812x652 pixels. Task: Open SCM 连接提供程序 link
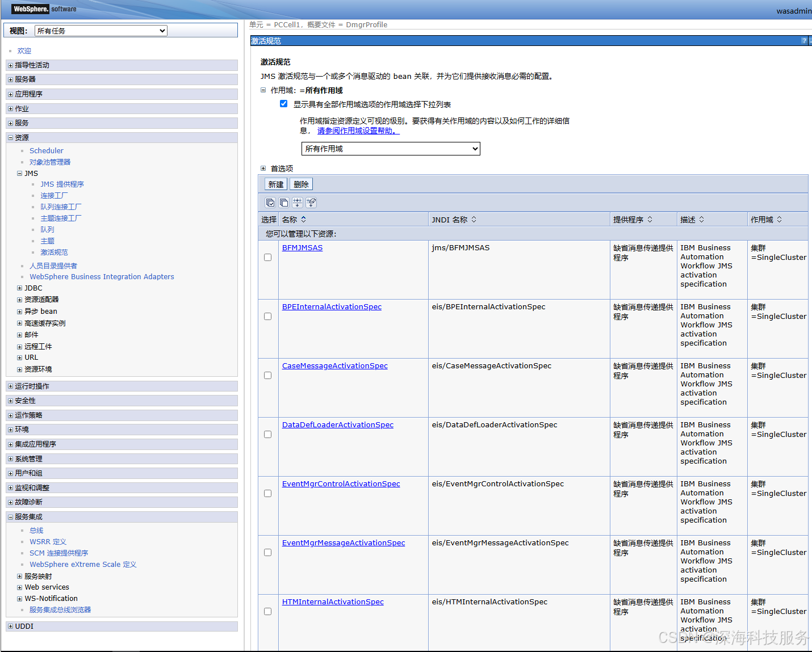point(58,553)
